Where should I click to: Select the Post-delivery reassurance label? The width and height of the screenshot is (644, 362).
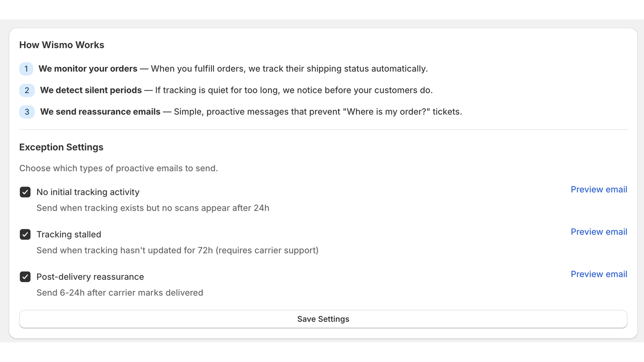click(x=90, y=277)
